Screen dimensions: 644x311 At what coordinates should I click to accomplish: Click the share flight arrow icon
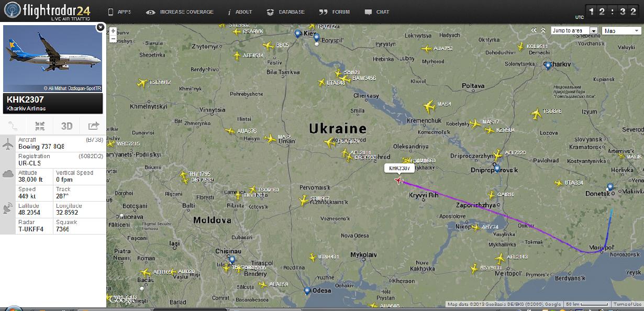(x=93, y=126)
